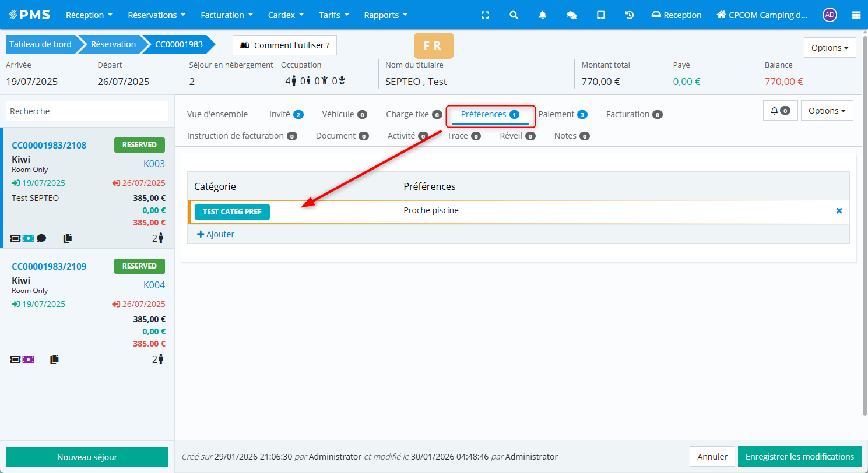This screenshot has width=868, height=473.
Task: Open the chat messages icon
Action: pyautogui.click(x=572, y=15)
